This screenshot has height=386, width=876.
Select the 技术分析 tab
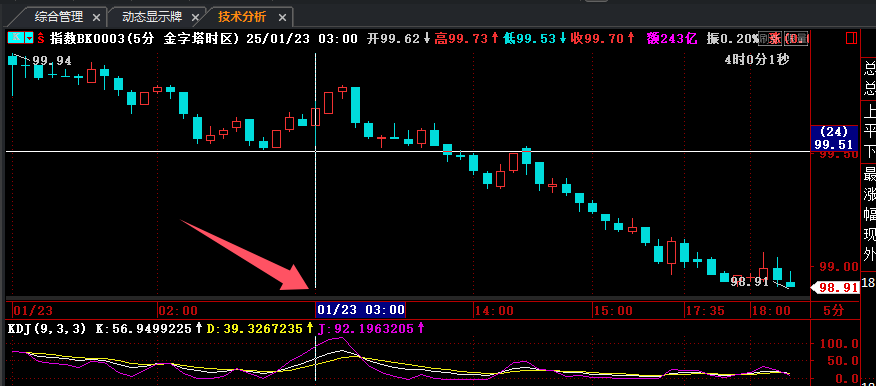(242, 17)
